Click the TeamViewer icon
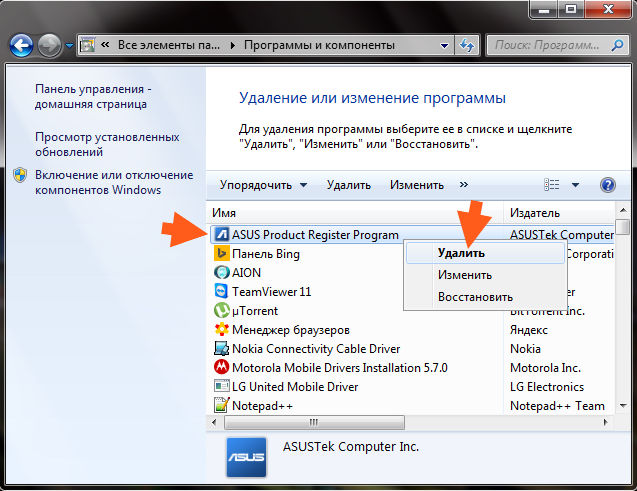Viewport: 637px width, 491px height. pyautogui.click(x=221, y=291)
